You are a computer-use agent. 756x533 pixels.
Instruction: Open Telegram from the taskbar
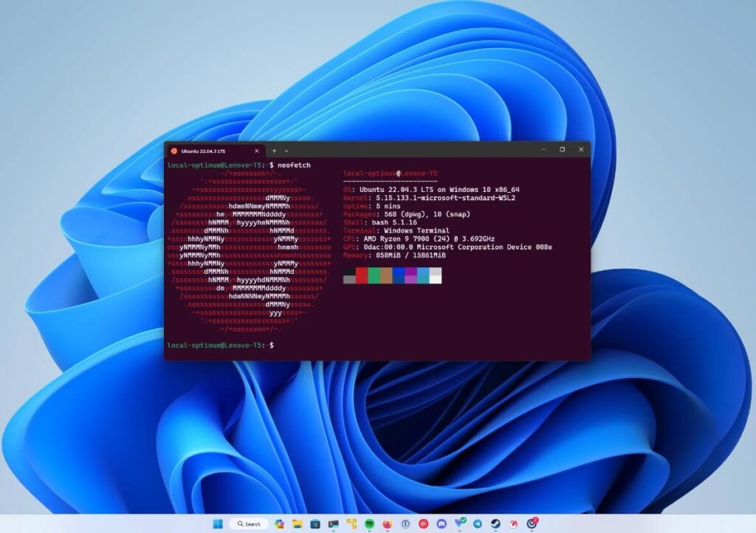[478, 524]
